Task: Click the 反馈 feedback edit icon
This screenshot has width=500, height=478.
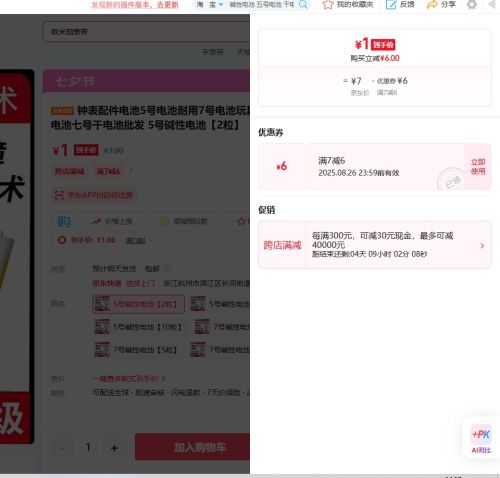Action: [x=391, y=4]
